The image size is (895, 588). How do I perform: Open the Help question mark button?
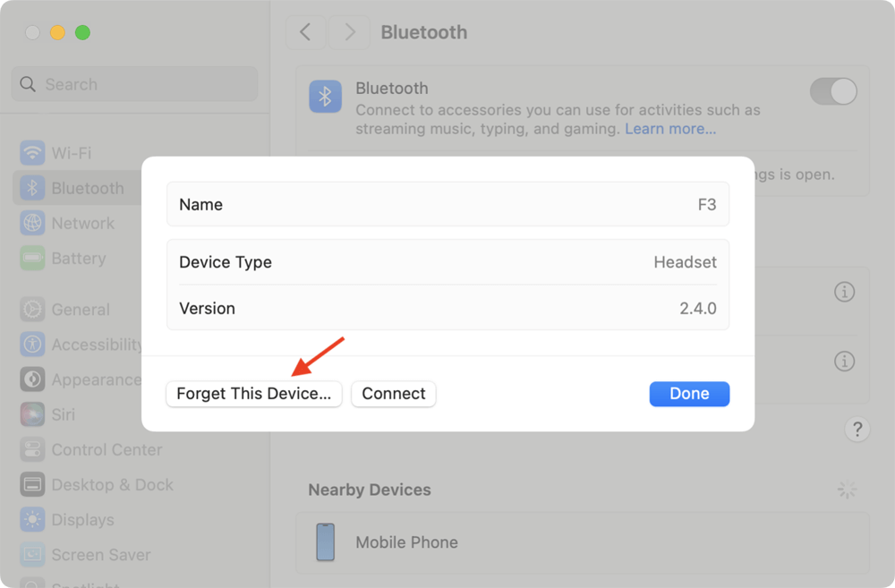tap(857, 429)
